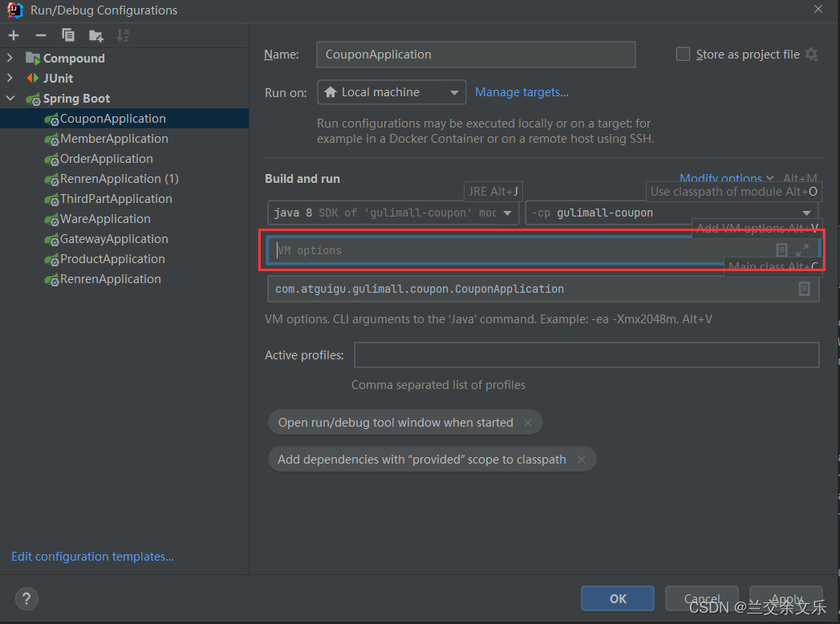840x624 pixels.
Task: Enable the Store as project file checkbox
Action: click(x=683, y=54)
